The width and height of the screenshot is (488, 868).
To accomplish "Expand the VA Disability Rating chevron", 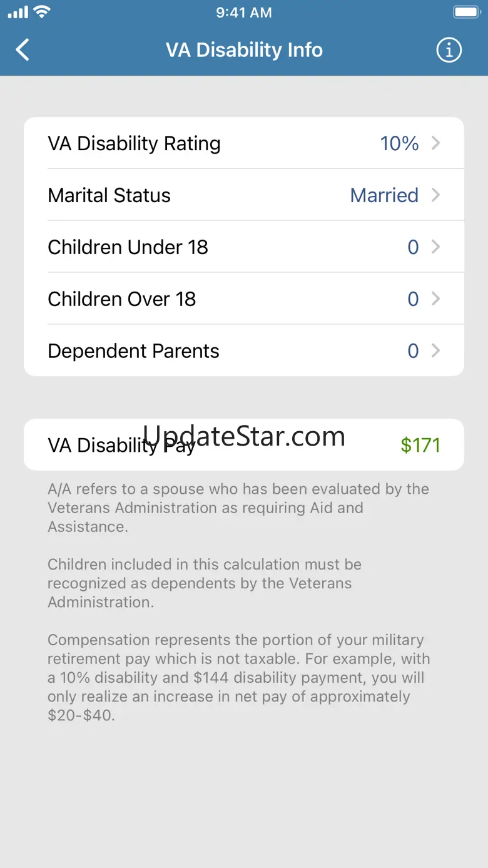I will pyautogui.click(x=436, y=143).
